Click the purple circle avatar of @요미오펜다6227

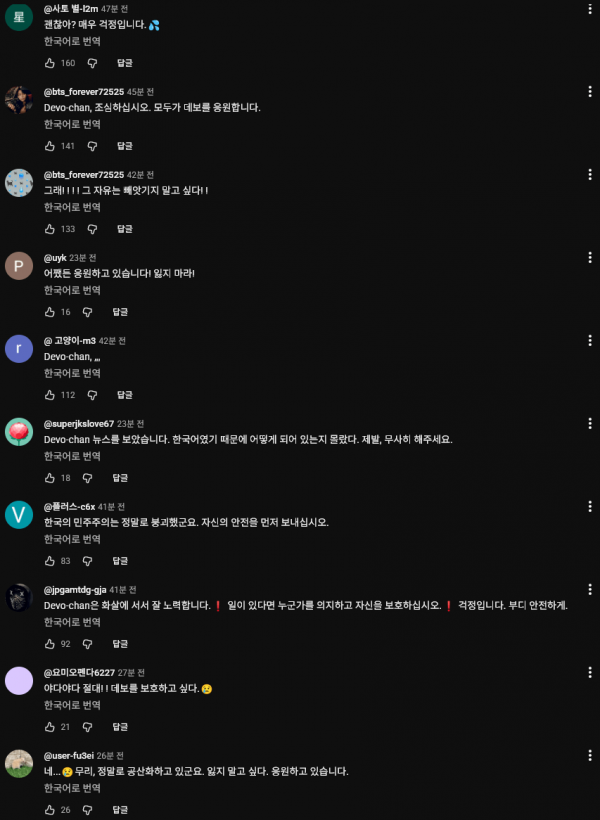[x=19, y=680]
